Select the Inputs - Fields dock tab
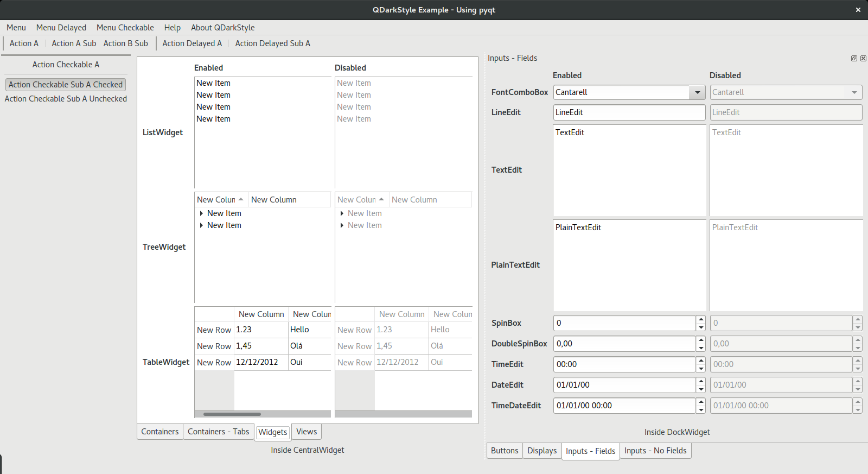This screenshot has width=868, height=474. [x=591, y=451]
